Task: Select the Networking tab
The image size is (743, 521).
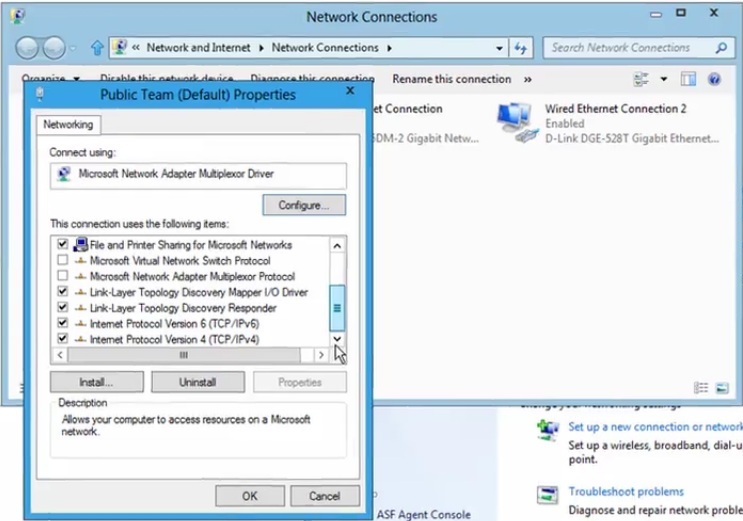Action: (x=68, y=125)
